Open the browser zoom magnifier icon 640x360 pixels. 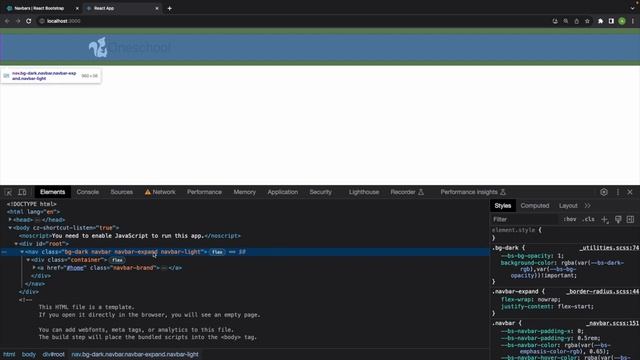click(566, 21)
